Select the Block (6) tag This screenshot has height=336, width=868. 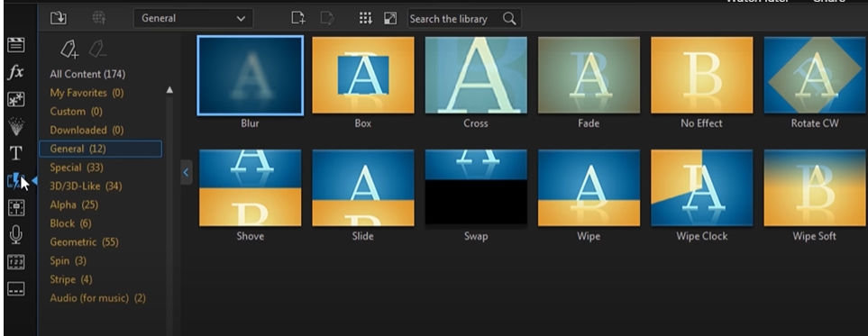click(x=70, y=223)
